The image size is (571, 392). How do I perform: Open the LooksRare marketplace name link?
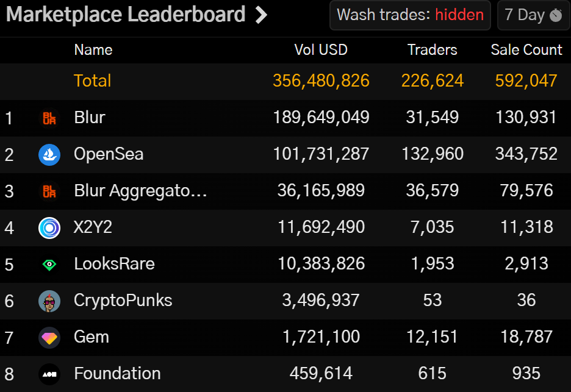114,264
